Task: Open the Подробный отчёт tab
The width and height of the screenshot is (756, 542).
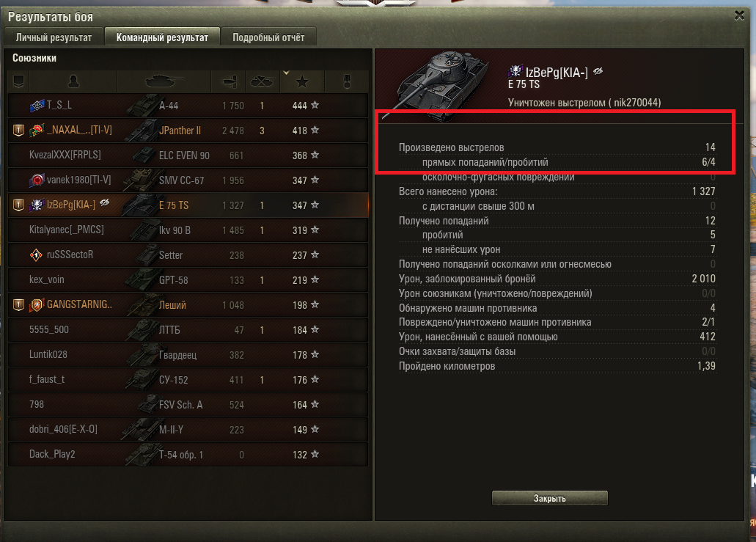Action: click(268, 37)
